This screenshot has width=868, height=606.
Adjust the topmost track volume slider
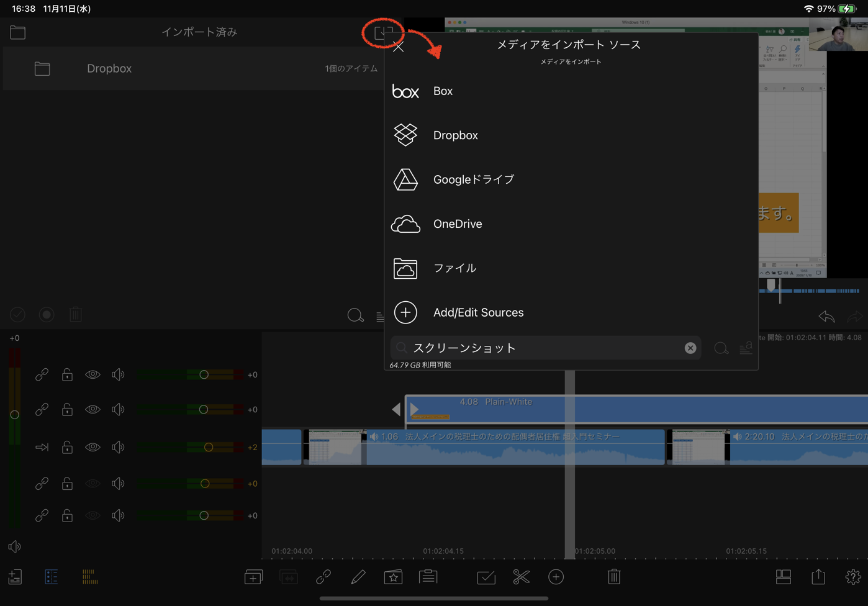coord(204,374)
